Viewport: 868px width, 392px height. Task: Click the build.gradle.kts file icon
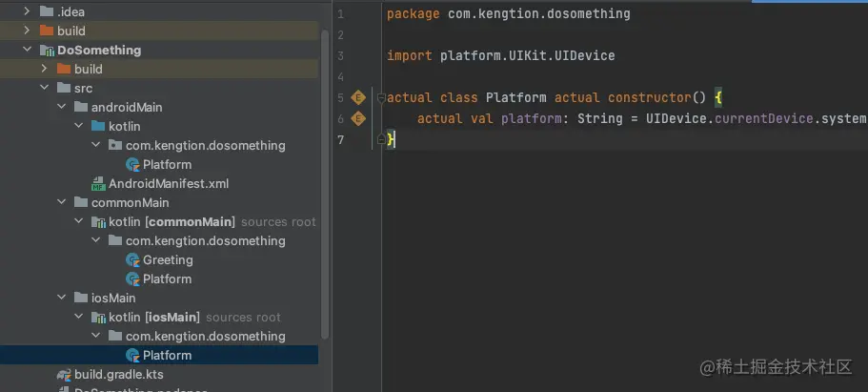tap(64, 375)
